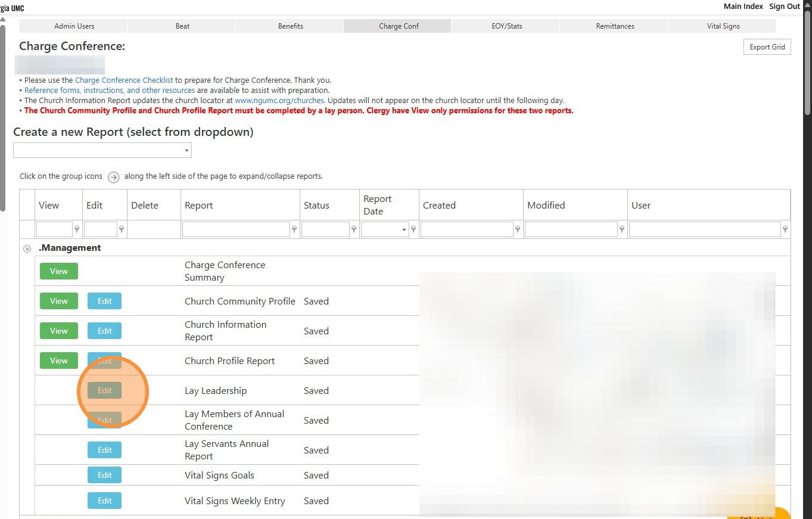Open filter options icon for the Created column
The height and width of the screenshot is (519, 812).
tap(518, 229)
